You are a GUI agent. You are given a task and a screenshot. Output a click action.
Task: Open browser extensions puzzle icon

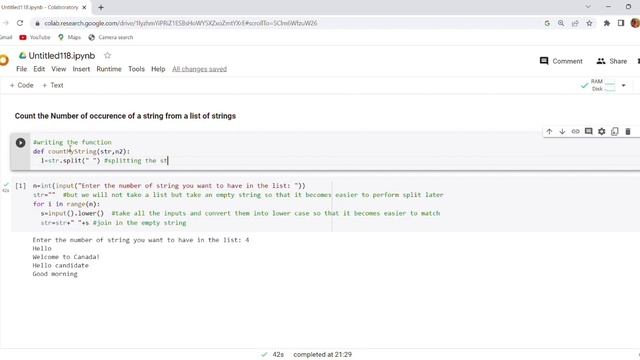coord(607,23)
